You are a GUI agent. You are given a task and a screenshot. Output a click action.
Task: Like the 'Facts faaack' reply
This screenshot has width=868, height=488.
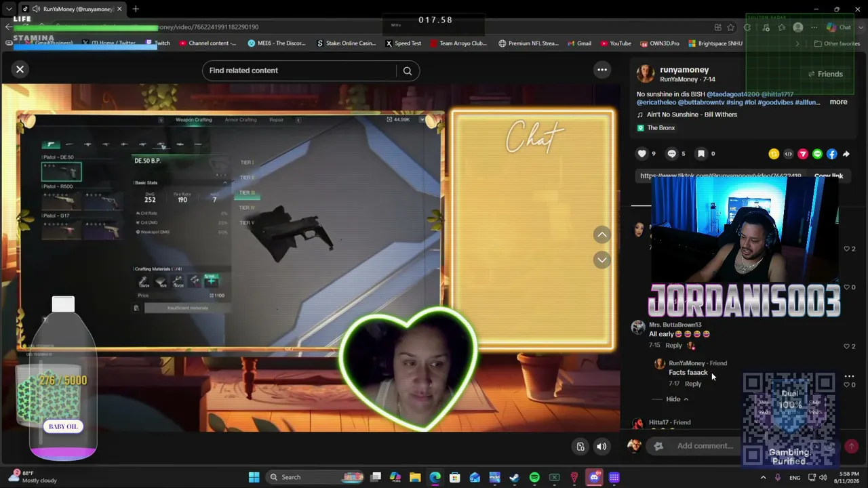click(846, 384)
